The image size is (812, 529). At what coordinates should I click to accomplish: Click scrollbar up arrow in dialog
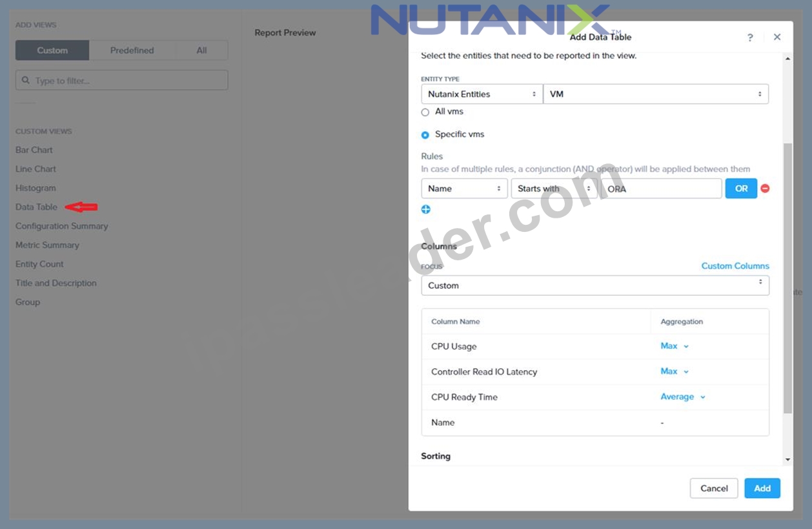pyautogui.click(x=787, y=59)
